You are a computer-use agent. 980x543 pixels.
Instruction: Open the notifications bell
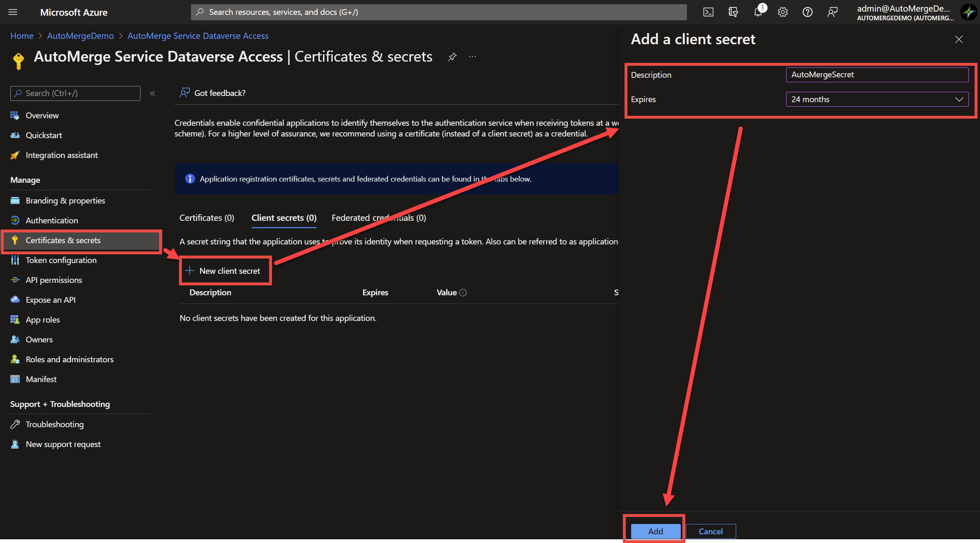click(x=758, y=12)
